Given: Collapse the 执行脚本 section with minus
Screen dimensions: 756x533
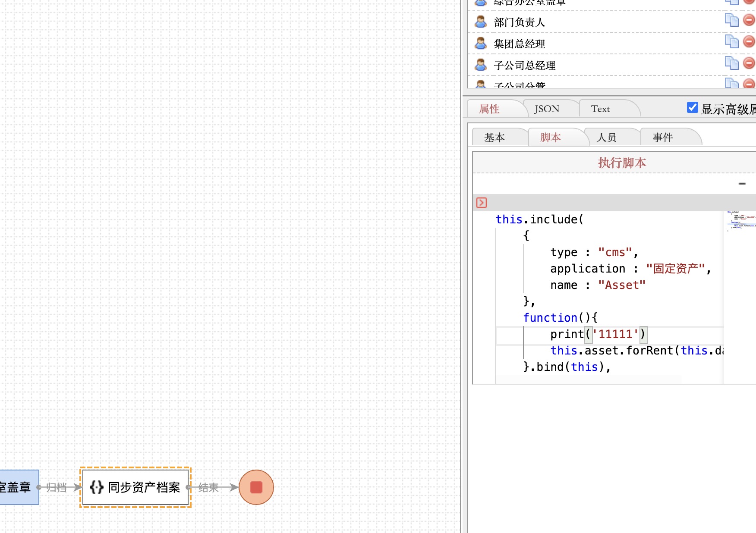Looking at the screenshot, I should tap(742, 184).
